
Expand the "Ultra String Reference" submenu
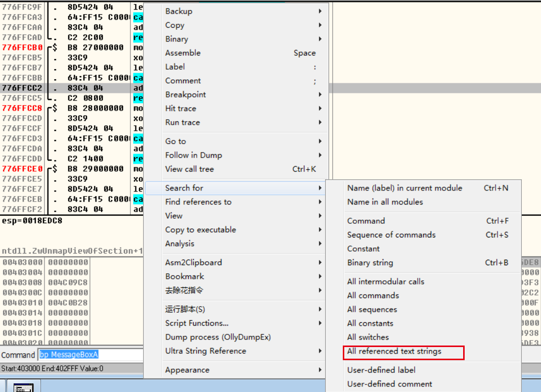coord(199,351)
